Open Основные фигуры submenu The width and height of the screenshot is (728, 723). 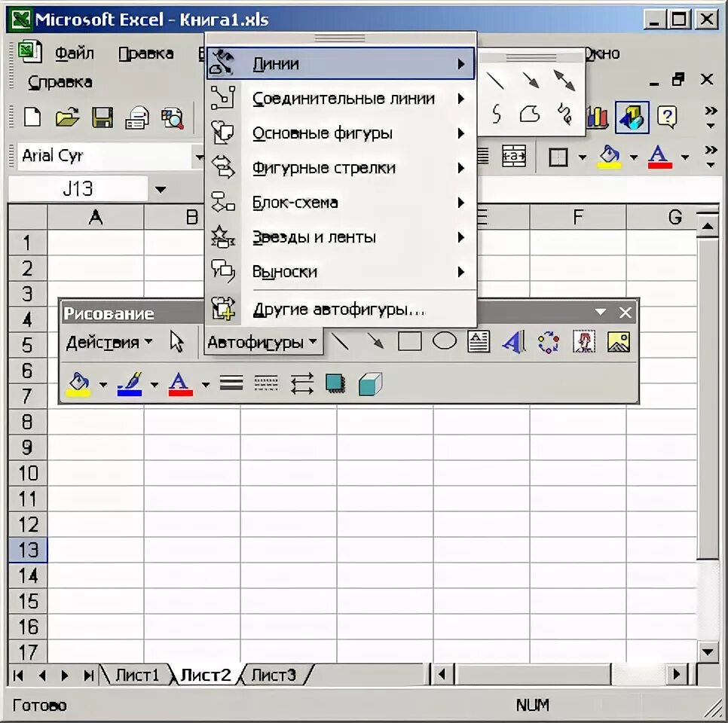pos(341,133)
